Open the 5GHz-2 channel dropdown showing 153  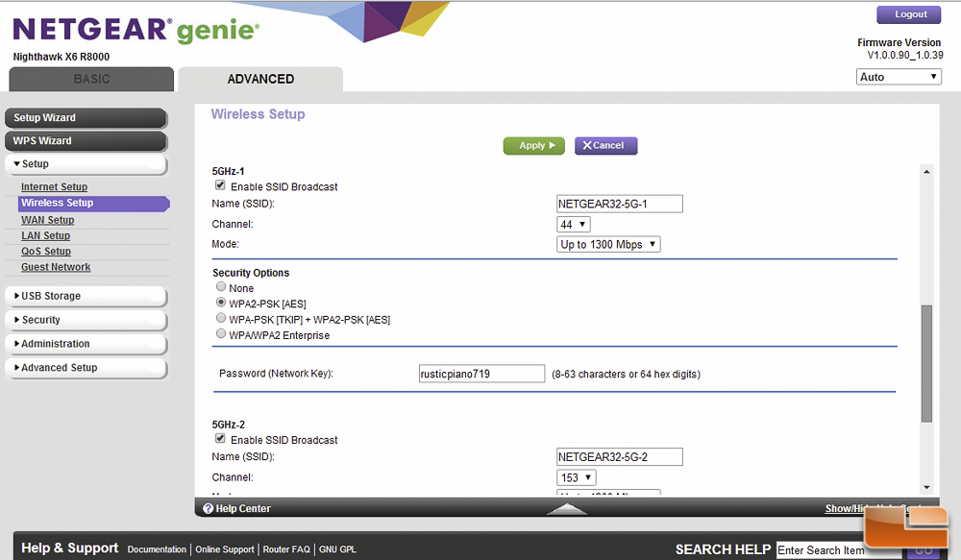[576, 477]
